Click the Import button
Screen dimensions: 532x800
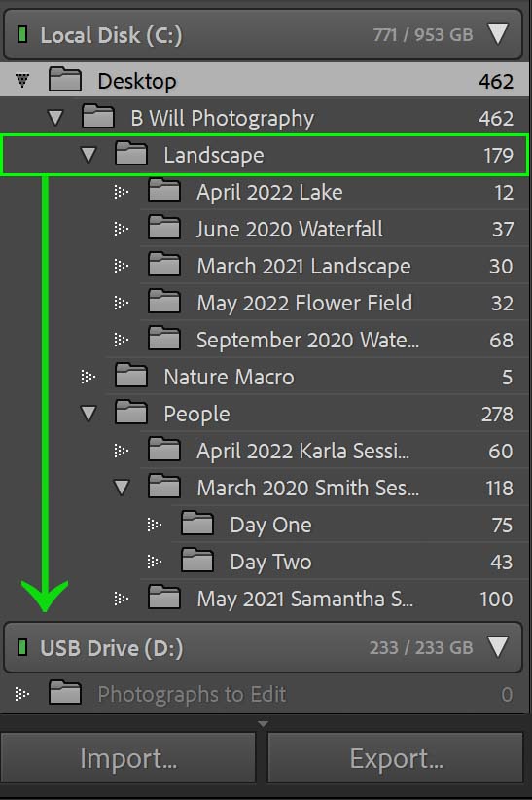point(128,757)
